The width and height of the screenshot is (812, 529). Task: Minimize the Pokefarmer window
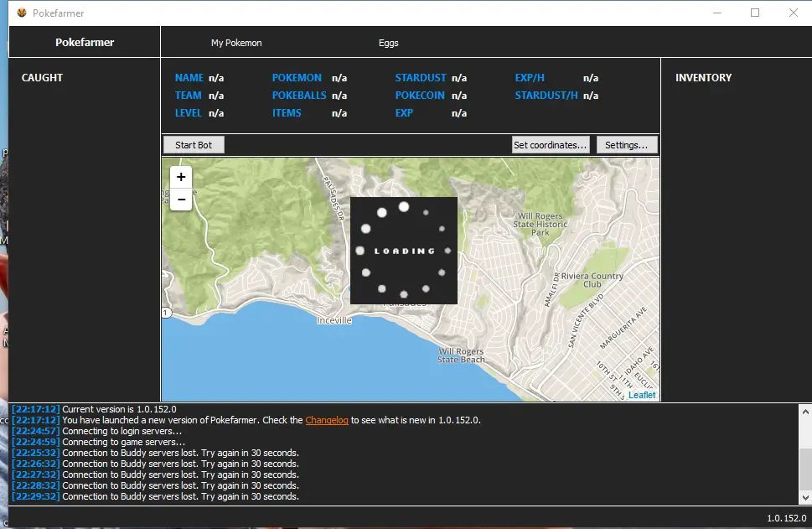pos(716,13)
